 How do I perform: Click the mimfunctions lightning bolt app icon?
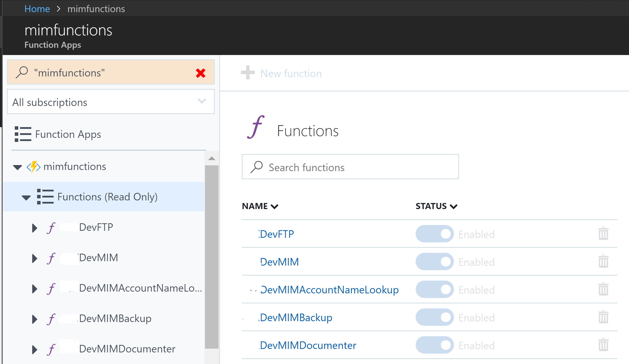pyautogui.click(x=34, y=167)
